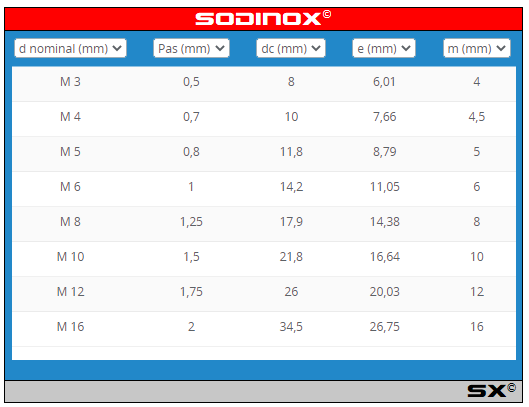Select the M 10 row label

point(70,256)
